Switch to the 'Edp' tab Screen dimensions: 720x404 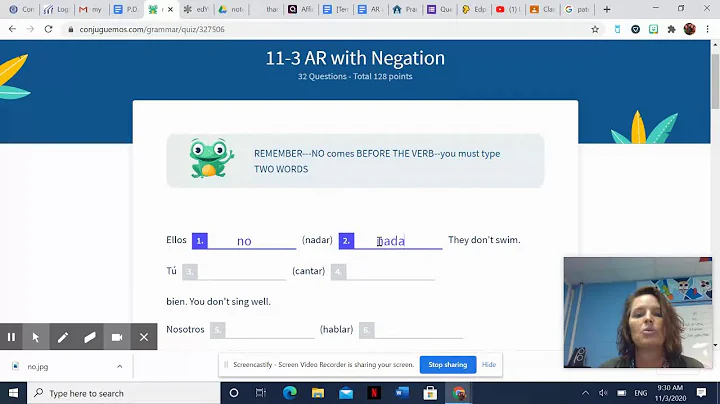coord(474,9)
